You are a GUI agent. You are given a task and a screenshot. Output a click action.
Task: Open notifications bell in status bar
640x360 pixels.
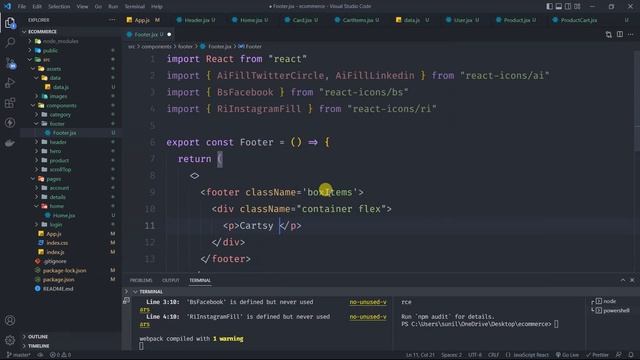(x=631, y=355)
